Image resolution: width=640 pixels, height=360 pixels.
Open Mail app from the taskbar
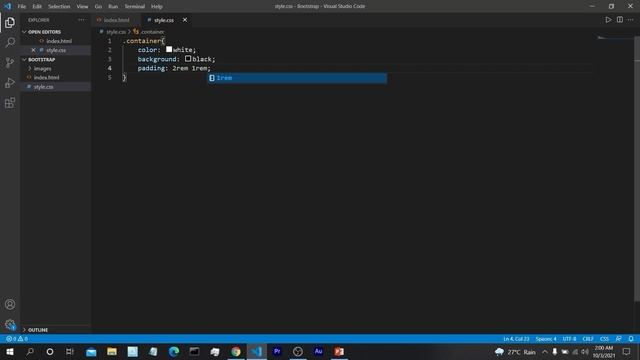click(x=91, y=351)
